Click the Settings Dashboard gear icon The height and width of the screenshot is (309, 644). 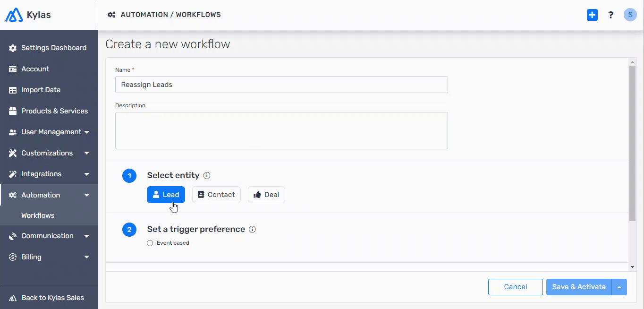(x=13, y=48)
